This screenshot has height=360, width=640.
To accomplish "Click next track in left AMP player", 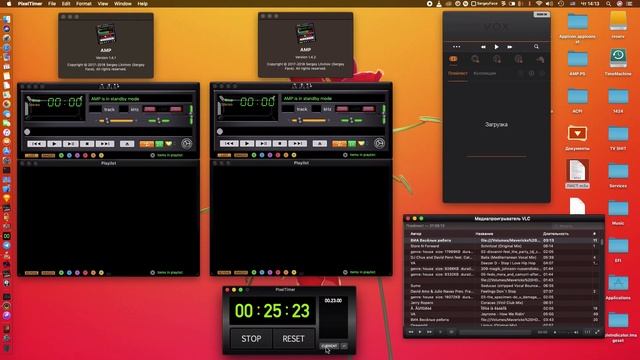I will click(105, 144).
